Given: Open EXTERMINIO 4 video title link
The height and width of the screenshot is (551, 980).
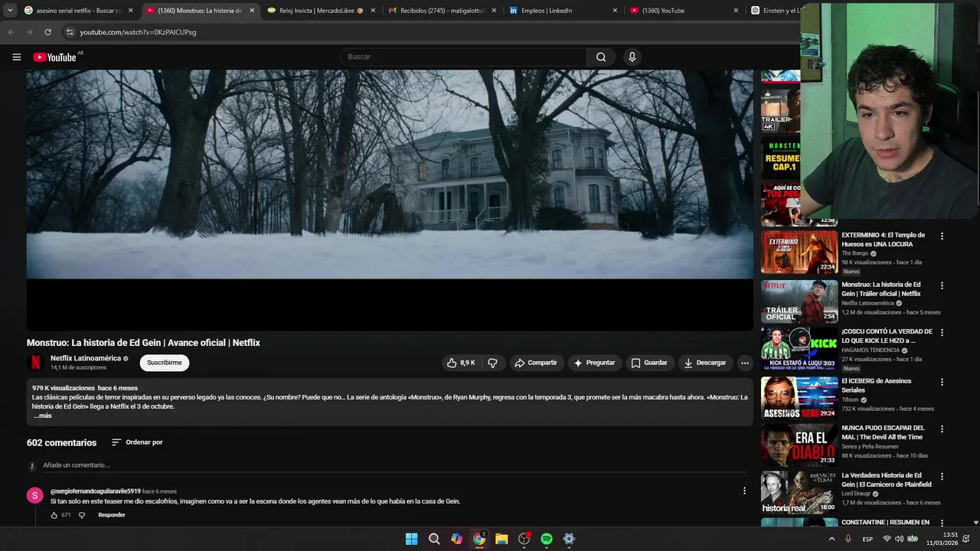Looking at the screenshot, I should [x=884, y=240].
